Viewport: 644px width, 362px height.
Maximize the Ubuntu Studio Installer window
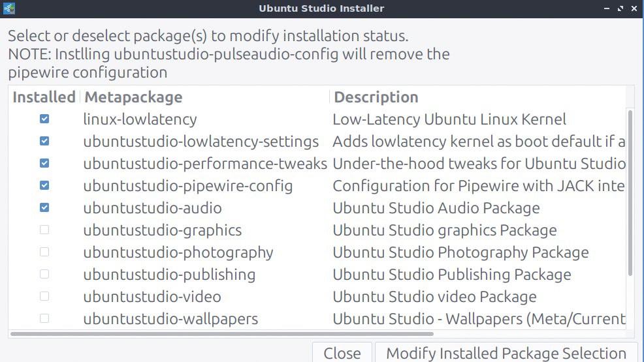click(620, 8)
